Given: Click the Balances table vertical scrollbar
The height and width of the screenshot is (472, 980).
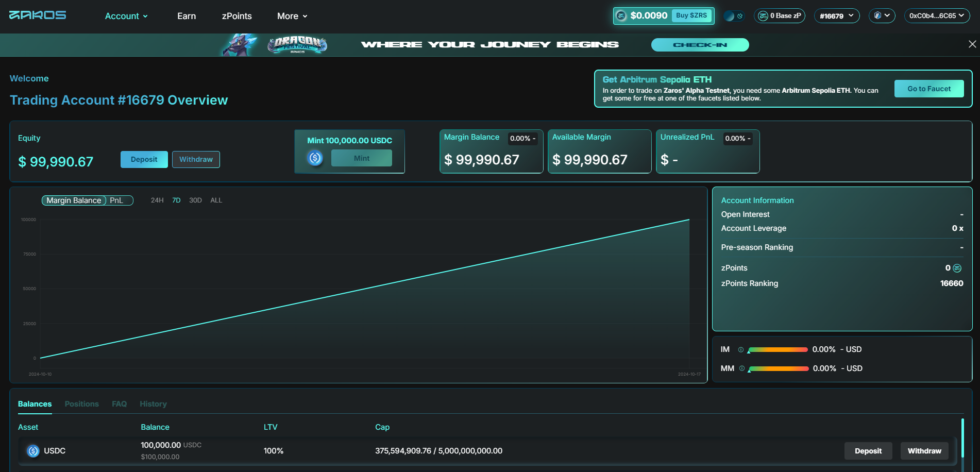Looking at the screenshot, I should coord(962,444).
